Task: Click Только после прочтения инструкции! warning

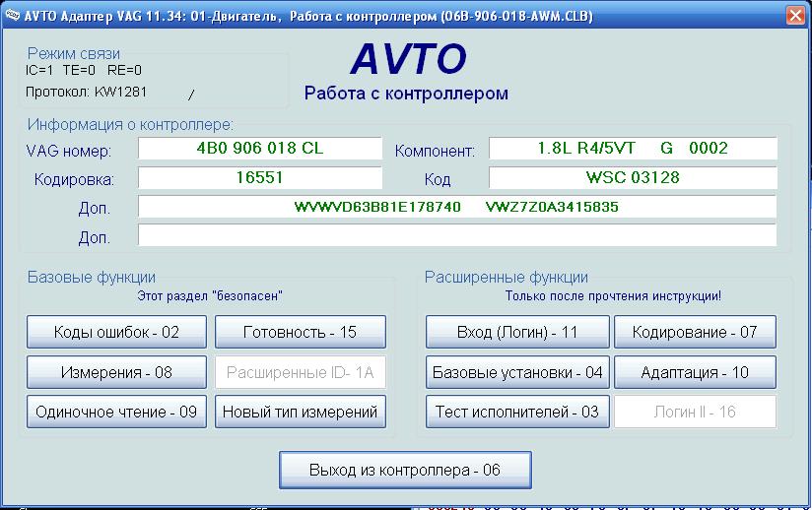Action: 613,296
